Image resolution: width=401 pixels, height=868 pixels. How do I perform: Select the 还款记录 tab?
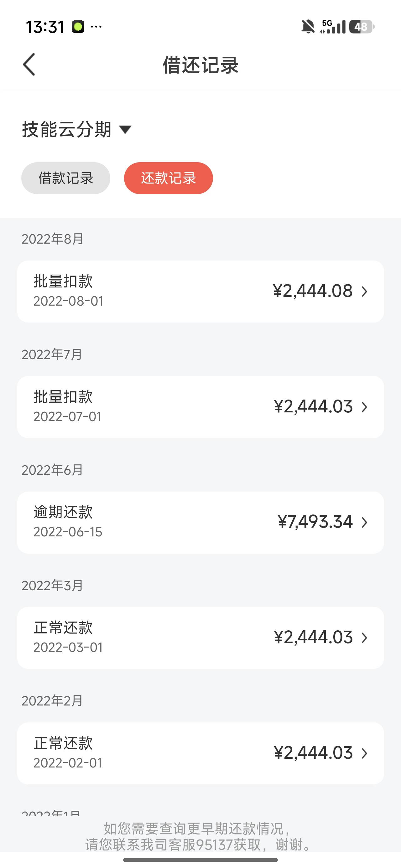[168, 178]
